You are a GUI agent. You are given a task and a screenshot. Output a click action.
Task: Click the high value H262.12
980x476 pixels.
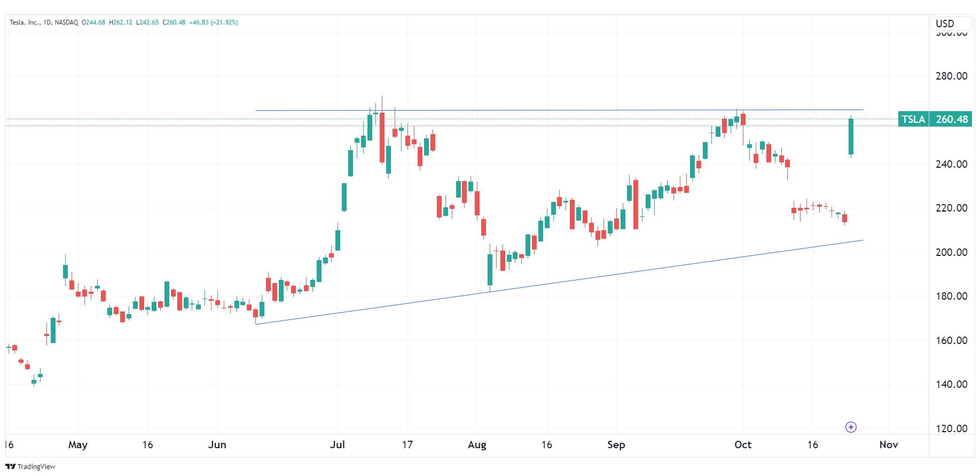point(121,22)
